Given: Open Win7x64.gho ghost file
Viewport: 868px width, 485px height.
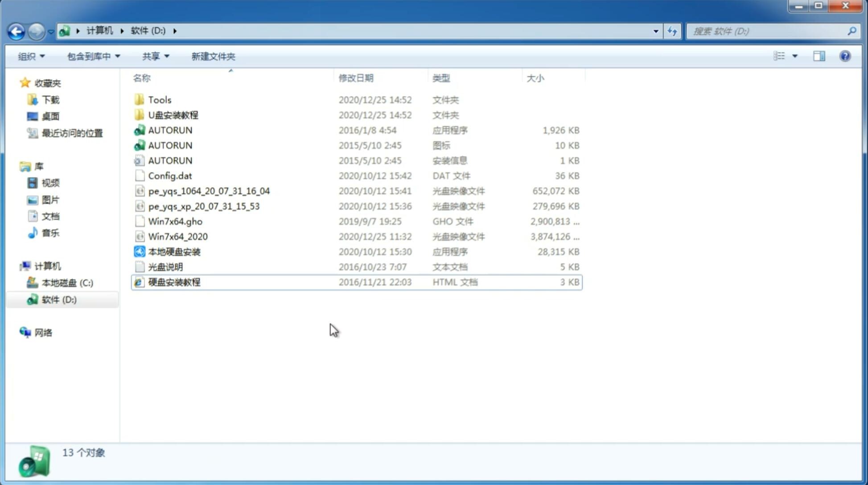Looking at the screenshot, I should (x=175, y=221).
